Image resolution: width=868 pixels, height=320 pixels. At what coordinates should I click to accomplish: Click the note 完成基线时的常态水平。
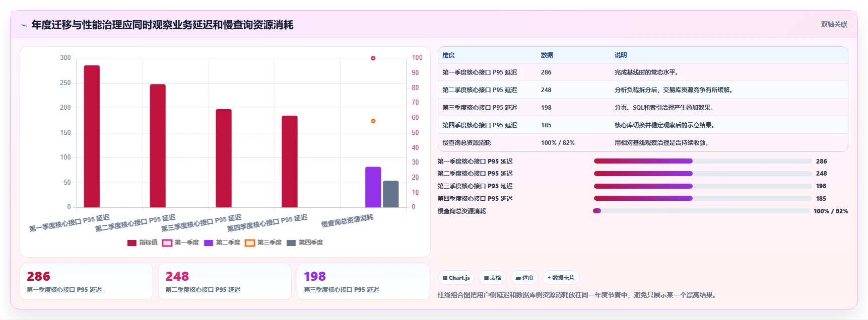pos(647,72)
